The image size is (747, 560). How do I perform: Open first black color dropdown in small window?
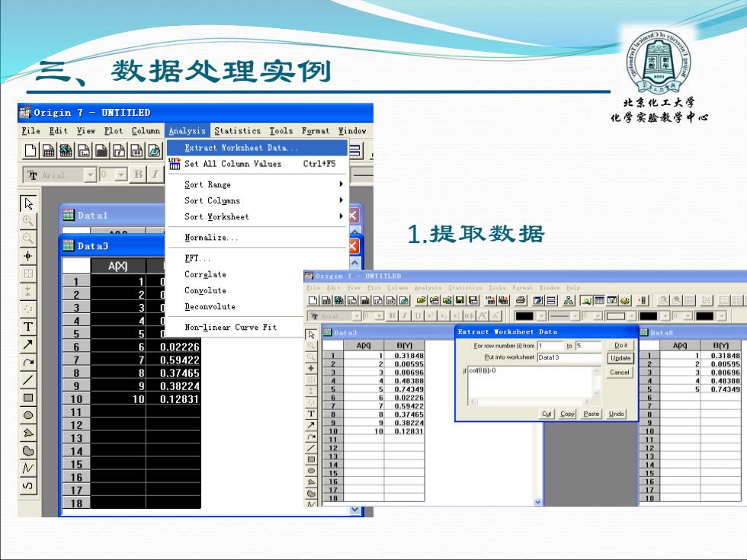(x=542, y=316)
